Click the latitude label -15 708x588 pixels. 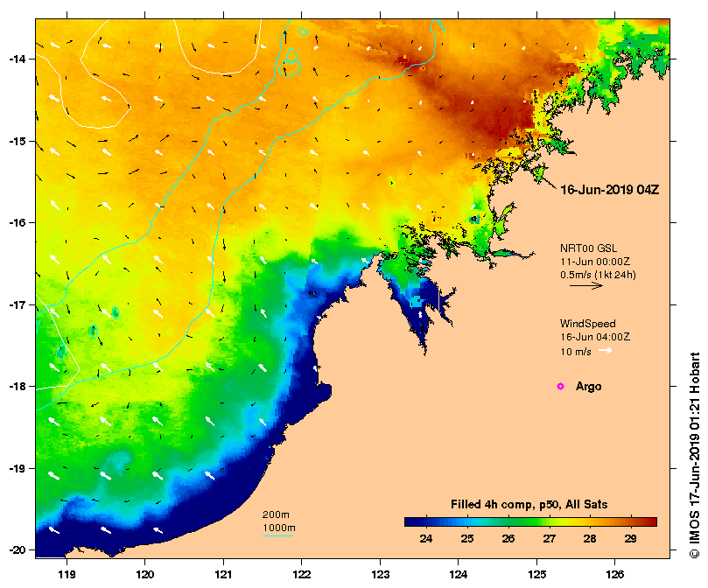(x=17, y=141)
